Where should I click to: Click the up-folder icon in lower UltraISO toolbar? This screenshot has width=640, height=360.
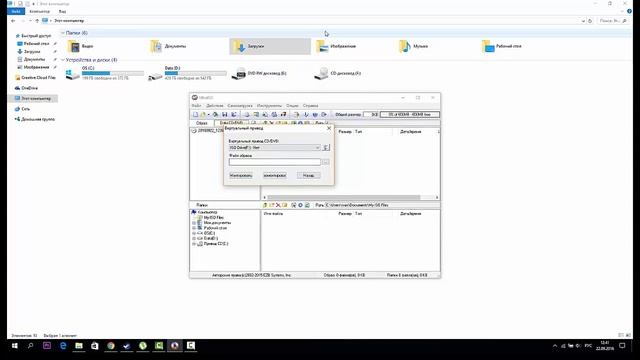click(x=265, y=205)
